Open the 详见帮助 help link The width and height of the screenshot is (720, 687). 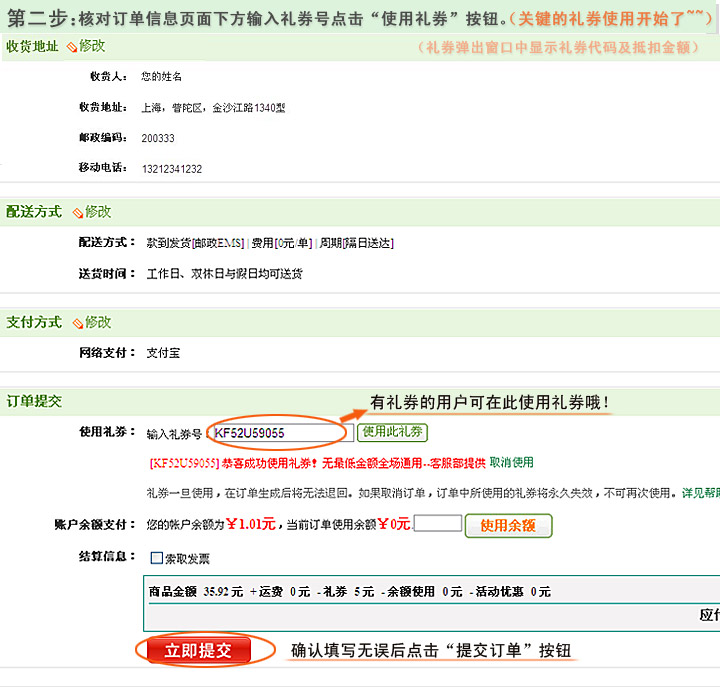click(700, 493)
